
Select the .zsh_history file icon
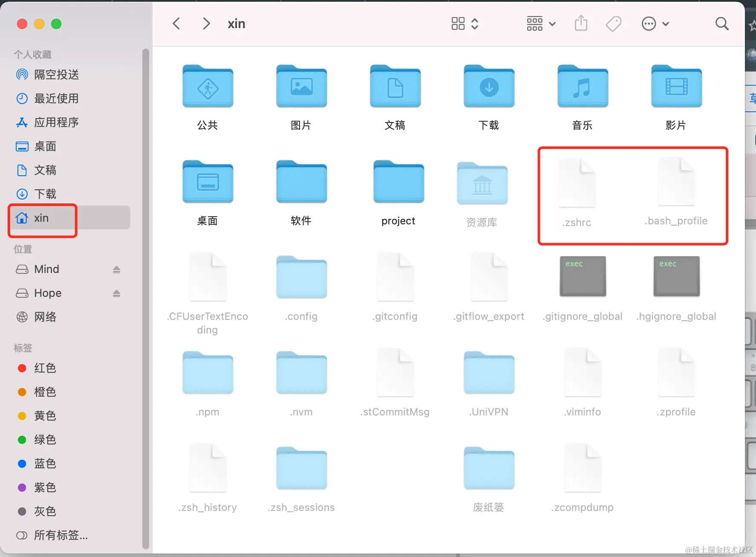208,468
